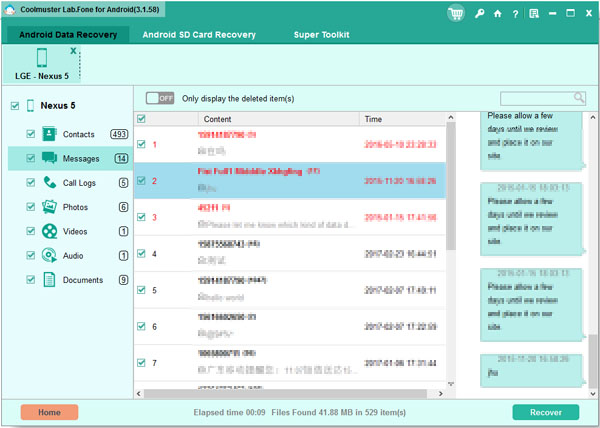600x428 pixels.
Task: Open the shopping cart purchase icon
Action: pos(456,14)
